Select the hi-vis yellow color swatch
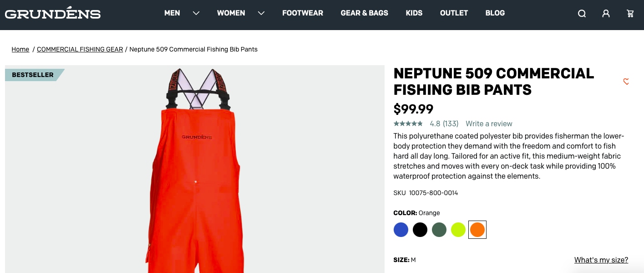The image size is (644, 273). (458, 230)
